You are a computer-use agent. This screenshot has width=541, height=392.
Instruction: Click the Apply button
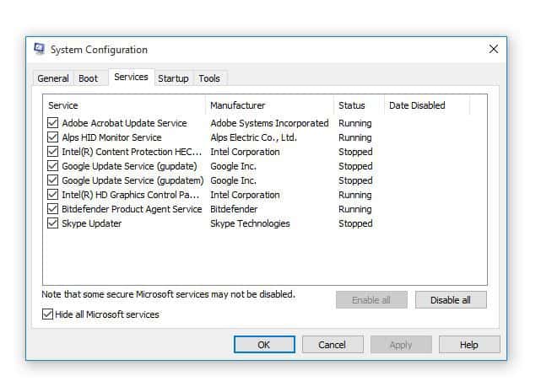point(401,345)
